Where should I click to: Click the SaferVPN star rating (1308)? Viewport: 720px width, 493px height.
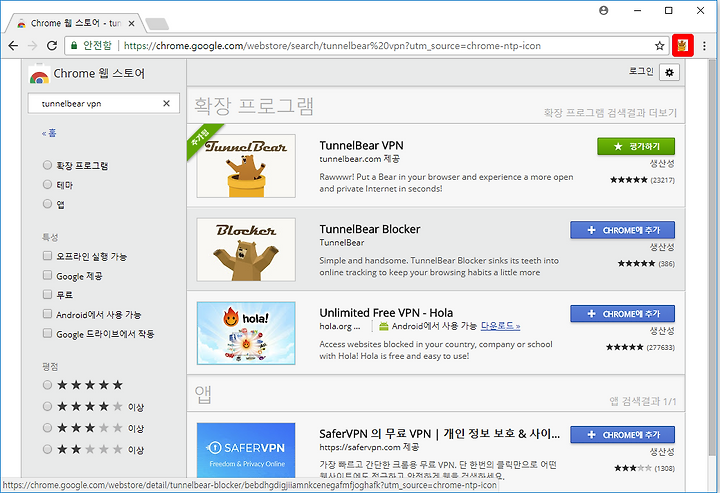(x=645, y=468)
